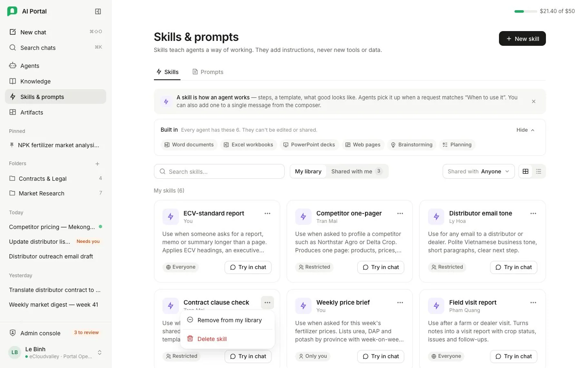This screenshot has height=368, width=588.
Task: Open Weekly price brief options menu
Action: click(x=400, y=303)
